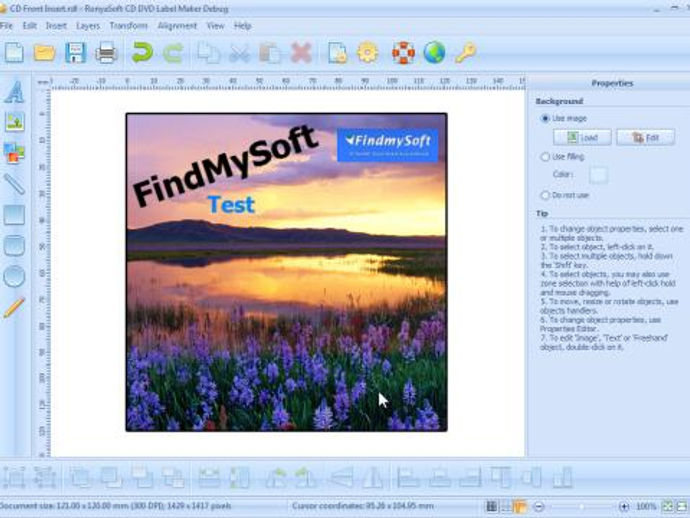Open the Alignment menu
Image resolution: width=690 pixels, height=518 pixels.
177,26
